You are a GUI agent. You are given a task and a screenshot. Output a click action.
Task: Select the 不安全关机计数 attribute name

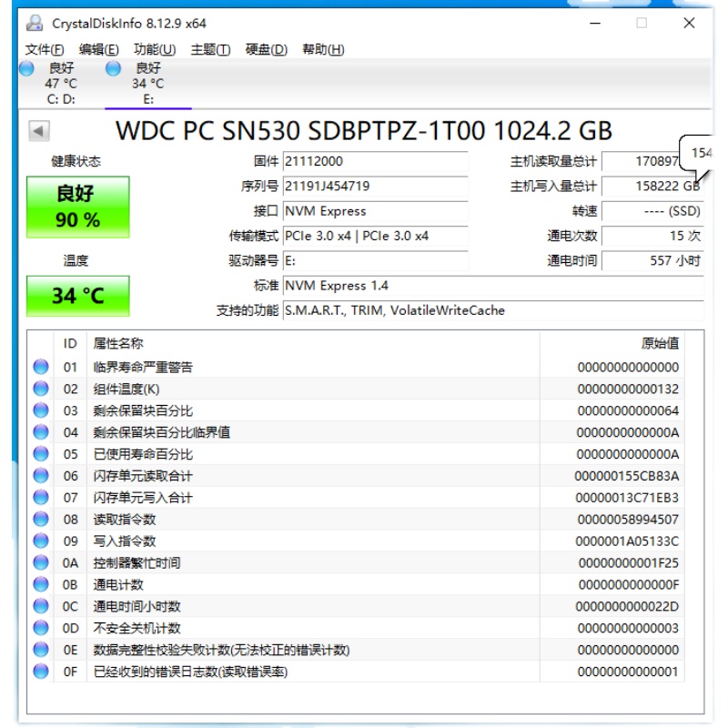136,628
